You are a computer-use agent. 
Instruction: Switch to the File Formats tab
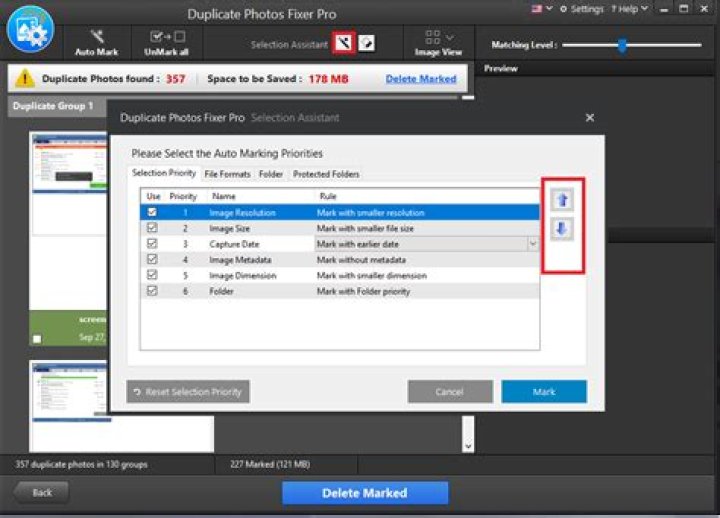coord(227,174)
